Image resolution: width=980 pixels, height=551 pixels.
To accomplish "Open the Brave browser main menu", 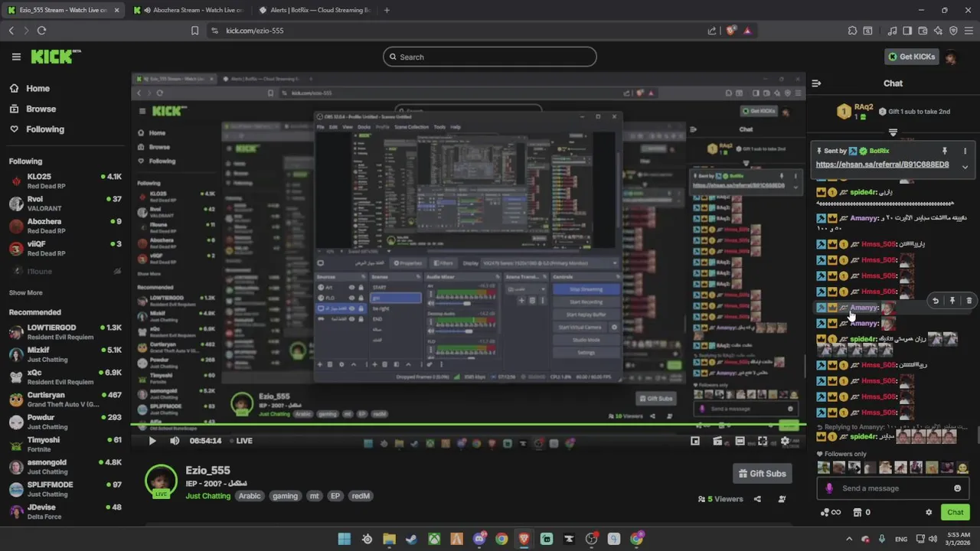I will point(969,31).
